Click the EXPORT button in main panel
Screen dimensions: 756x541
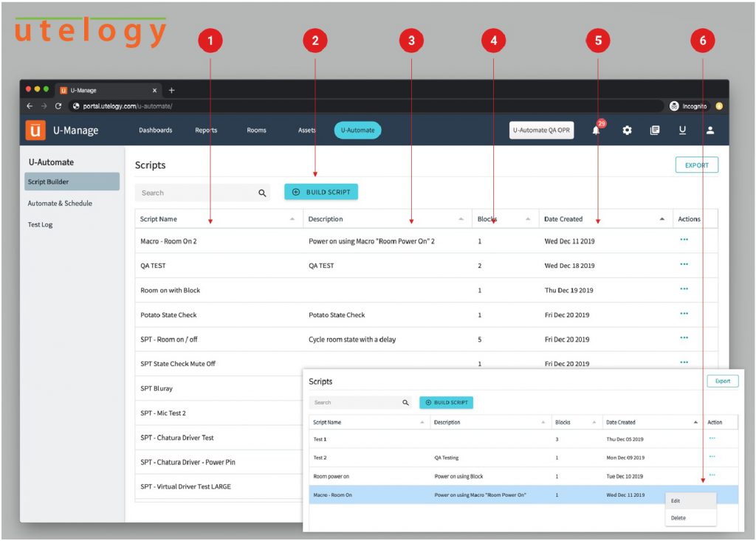point(697,165)
